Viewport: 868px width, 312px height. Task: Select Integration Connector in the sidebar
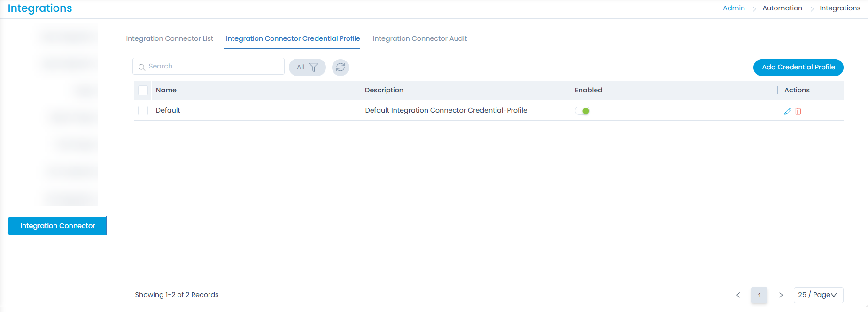(x=57, y=226)
